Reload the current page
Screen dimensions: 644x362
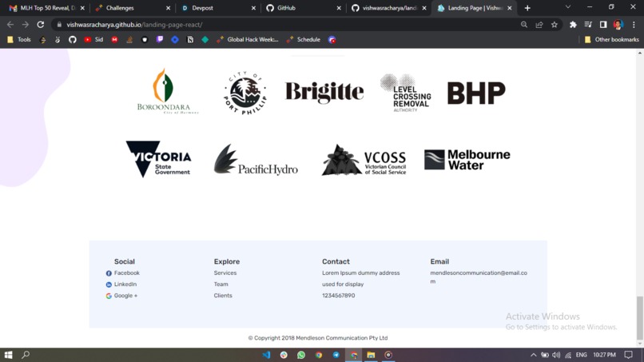click(40, 25)
